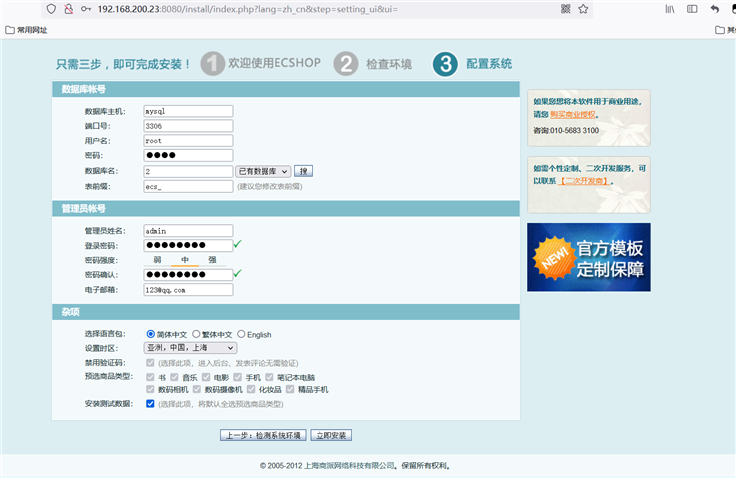The image size is (736, 478).
Task: Click the 管理员帐号 section header
Action: click(286, 208)
